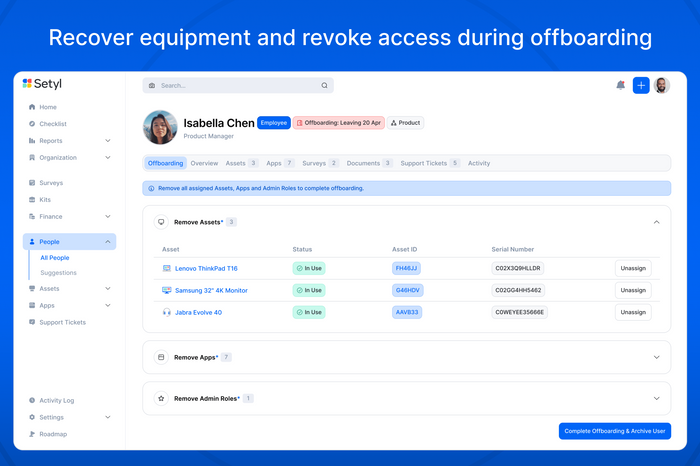Click the Remove Admin Roles star icon

(161, 398)
